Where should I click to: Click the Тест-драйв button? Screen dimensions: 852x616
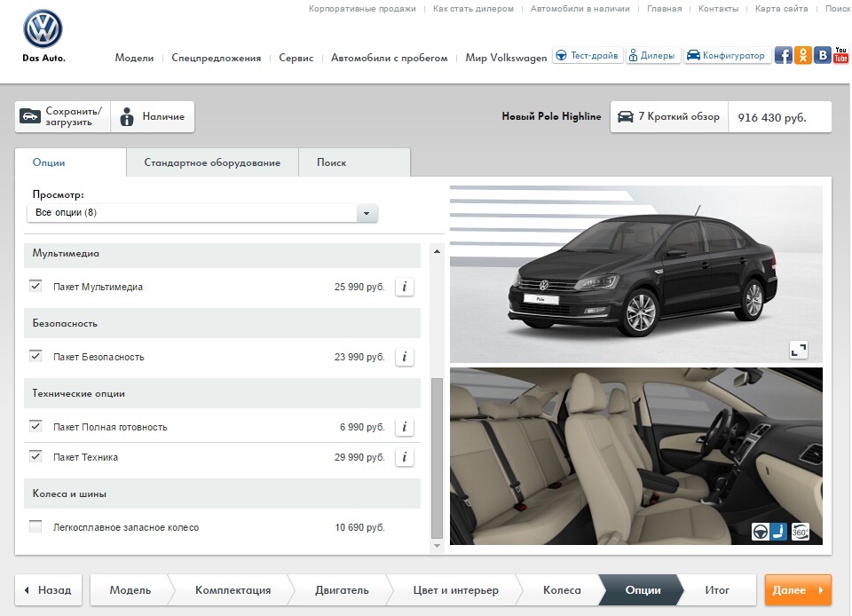tap(588, 55)
